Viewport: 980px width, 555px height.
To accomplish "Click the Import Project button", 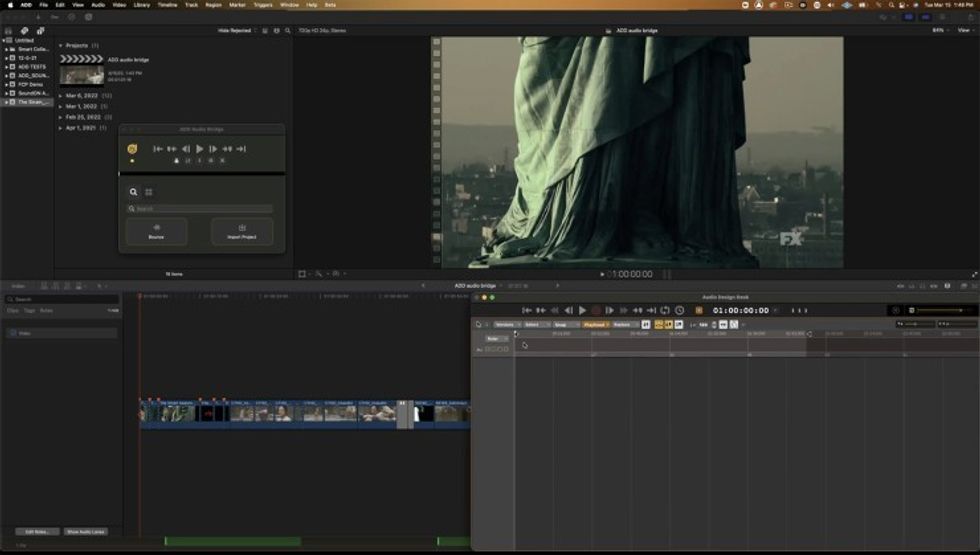I will click(242, 231).
